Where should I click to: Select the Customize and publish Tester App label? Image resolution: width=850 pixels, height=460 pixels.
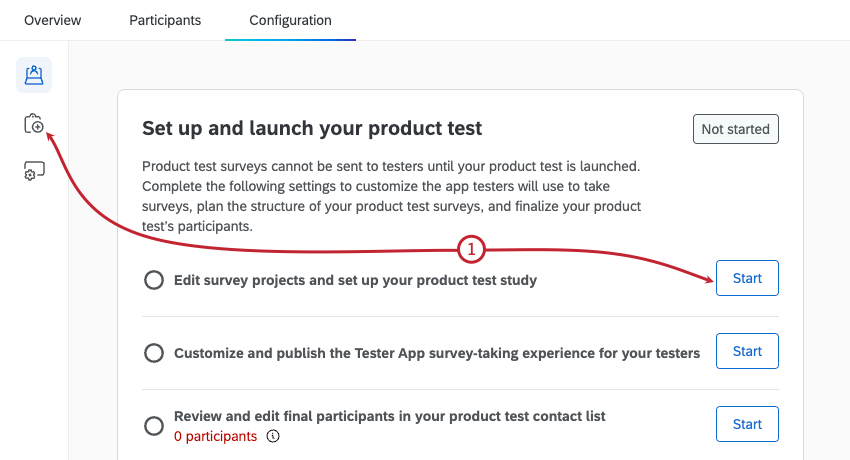[x=437, y=353]
